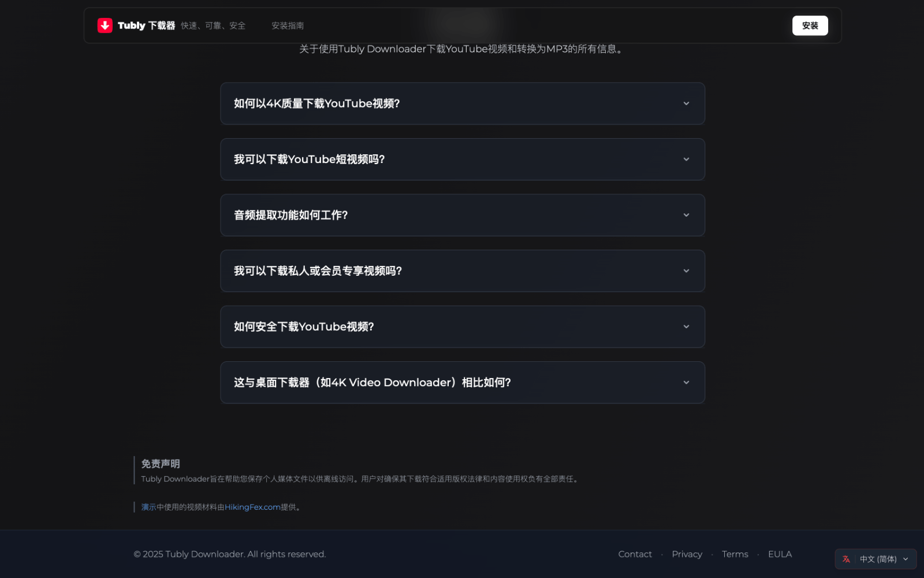Open the 安装指南 nav item
This screenshot has width=924, height=578.
click(x=288, y=25)
